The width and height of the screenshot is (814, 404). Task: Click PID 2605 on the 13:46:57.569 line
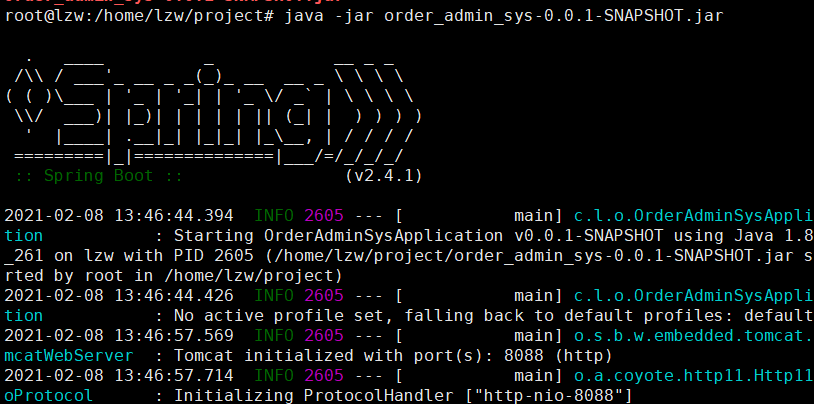(324, 335)
